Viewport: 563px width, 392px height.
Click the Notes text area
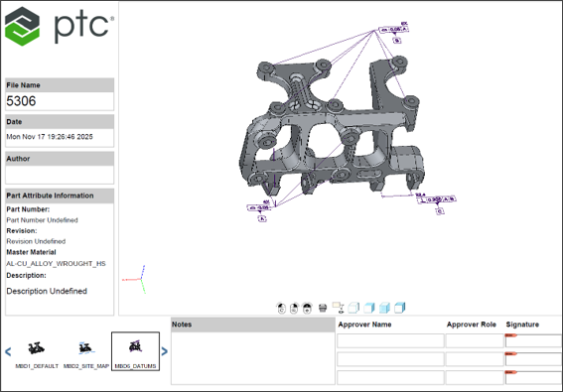click(253, 358)
